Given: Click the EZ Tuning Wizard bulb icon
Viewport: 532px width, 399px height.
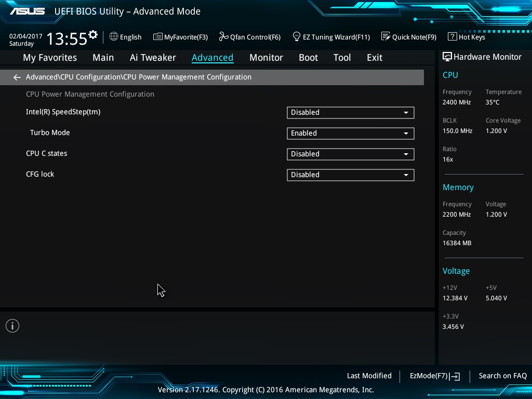Looking at the screenshot, I should [x=296, y=36].
